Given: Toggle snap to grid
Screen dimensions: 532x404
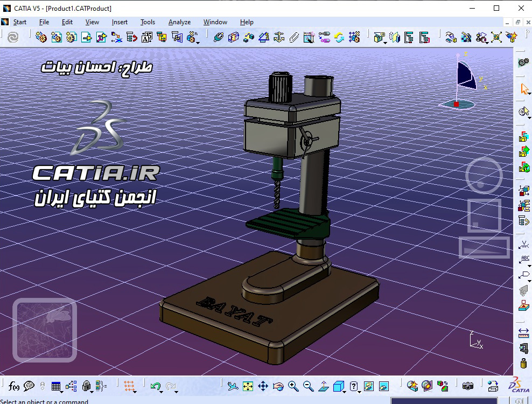Looking at the screenshot, I should click(x=129, y=386).
